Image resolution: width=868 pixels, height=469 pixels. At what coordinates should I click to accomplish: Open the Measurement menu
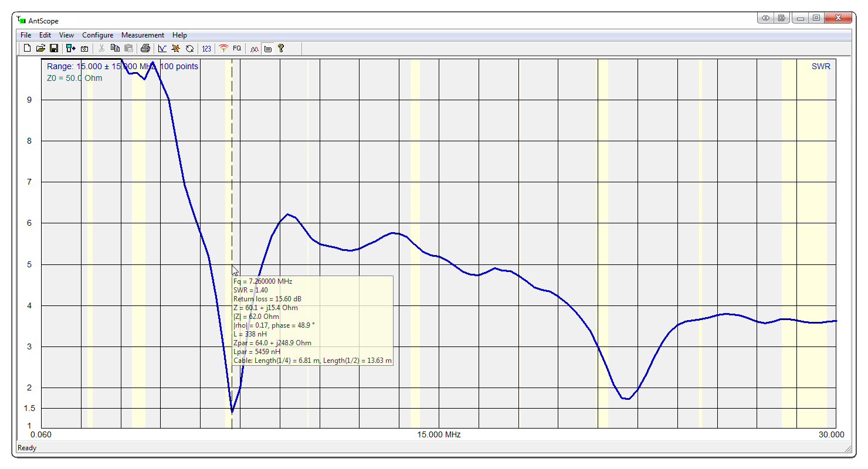coord(143,35)
